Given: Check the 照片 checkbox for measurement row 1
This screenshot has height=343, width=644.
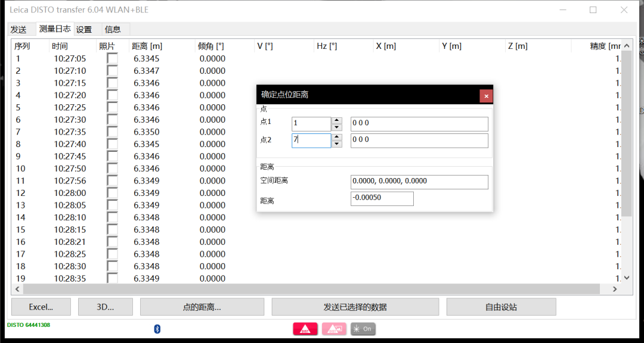Looking at the screenshot, I should (x=112, y=58).
